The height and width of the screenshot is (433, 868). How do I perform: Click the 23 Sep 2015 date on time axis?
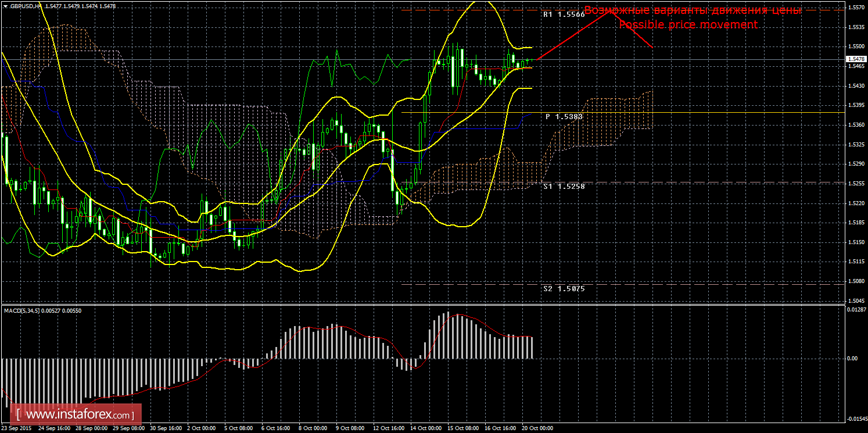click(x=17, y=428)
